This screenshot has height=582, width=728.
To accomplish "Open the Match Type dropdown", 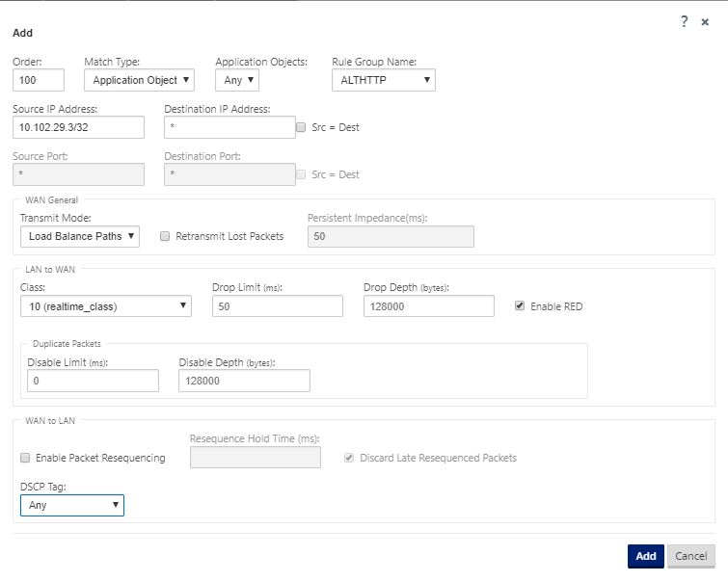I will click(139, 80).
